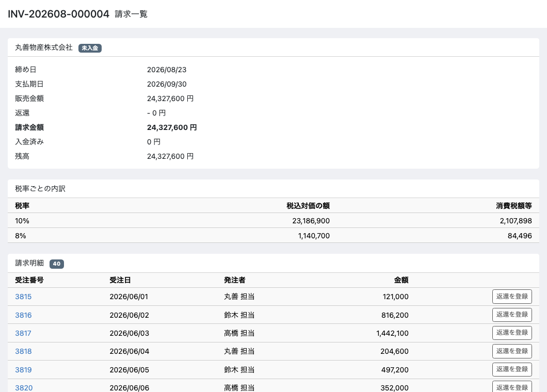The height and width of the screenshot is (392, 547).
Task: Click the invoice number INV-202608-000004
Action: [59, 14]
